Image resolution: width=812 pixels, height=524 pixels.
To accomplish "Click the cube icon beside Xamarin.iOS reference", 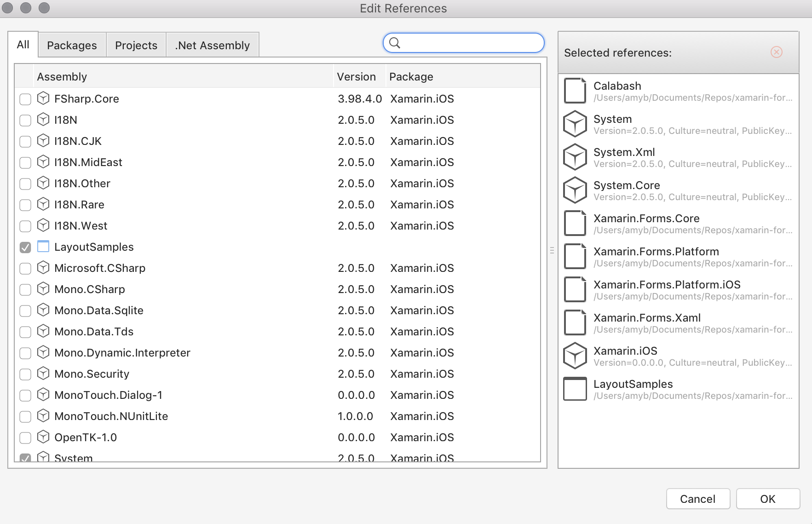I will pos(574,355).
